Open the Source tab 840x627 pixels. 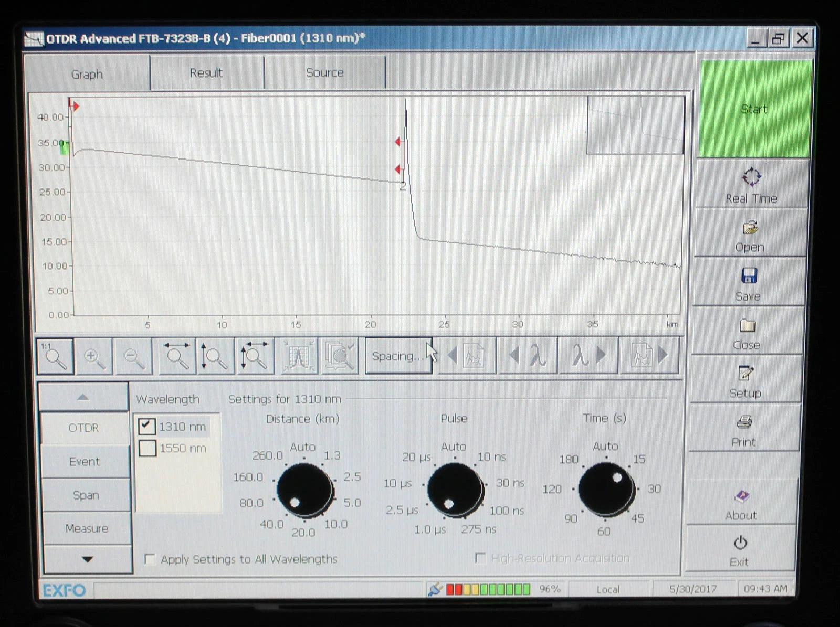pyautogui.click(x=325, y=72)
